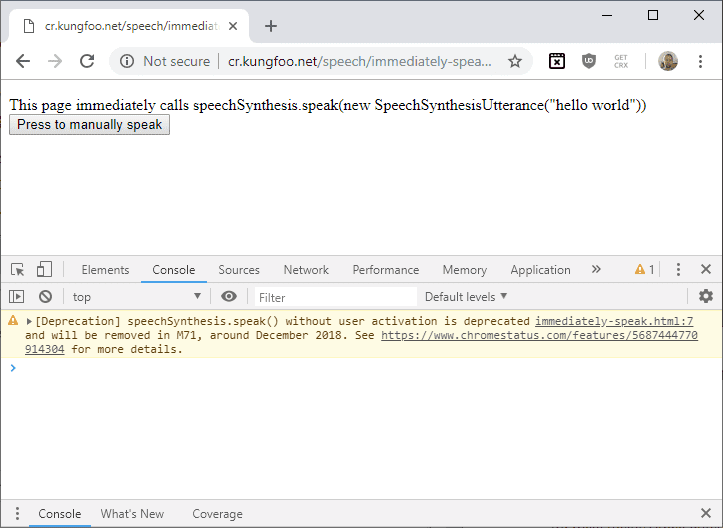Image resolution: width=723 pixels, height=528 pixels.
Task: Switch to the Application panel
Action: click(x=540, y=270)
